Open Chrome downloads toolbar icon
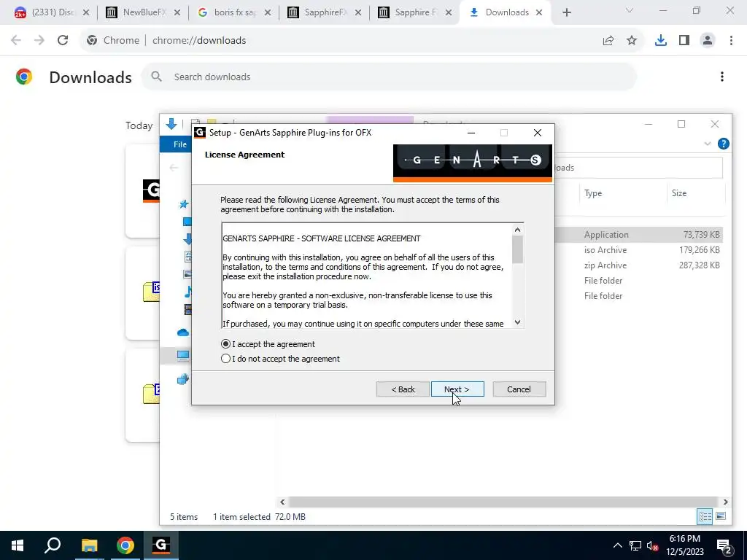Viewport: 747px width, 560px height. point(661,41)
